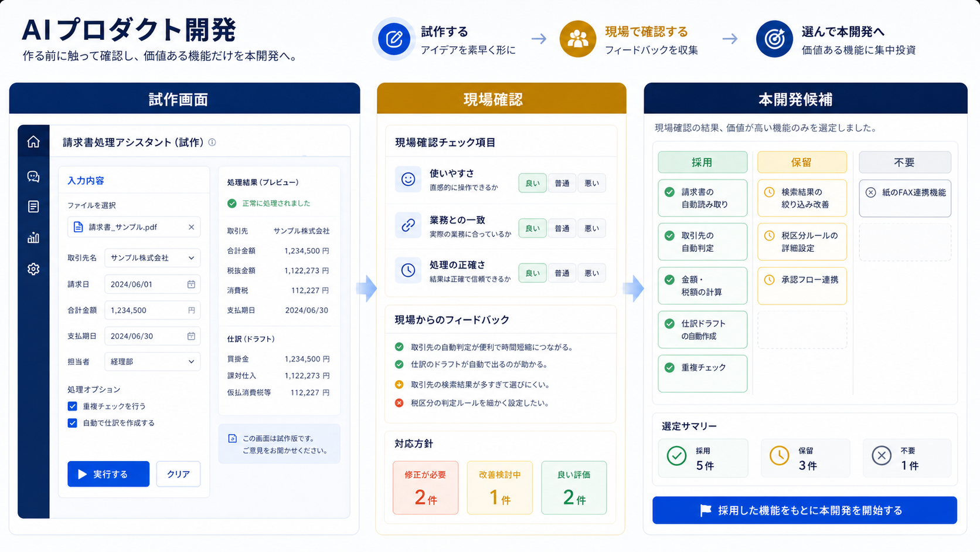Click the red 修正が必要 2件 tile
Image resolution: width=980 pixels, height=552 pixels.
[x=426, y=488]
